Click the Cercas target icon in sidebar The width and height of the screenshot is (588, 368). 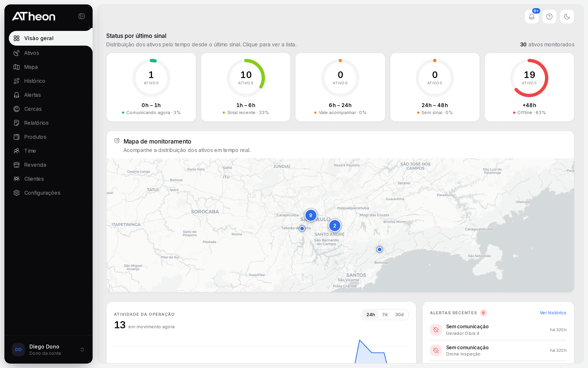point(17,109)
